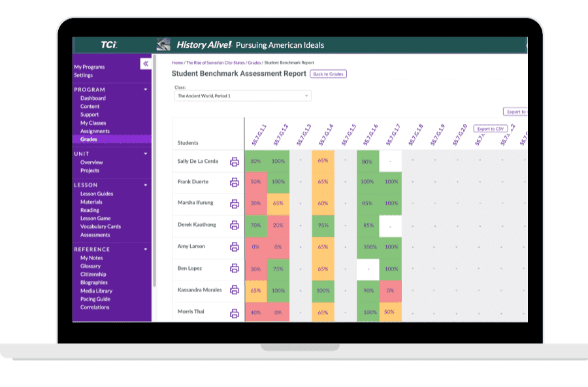This screenshot has height=387, width=588.
Task: Print Kassandra Morales's report
Action: 235,290
